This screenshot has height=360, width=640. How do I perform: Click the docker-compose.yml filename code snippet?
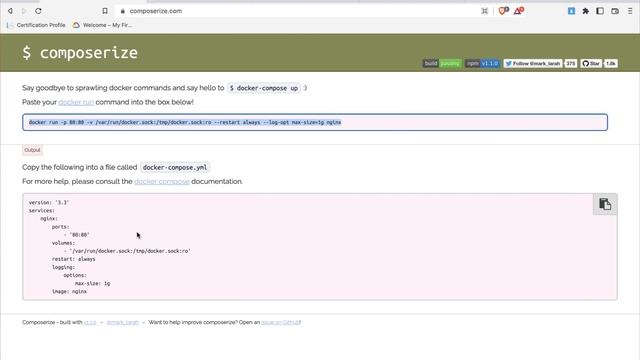[x=175, y=167]
